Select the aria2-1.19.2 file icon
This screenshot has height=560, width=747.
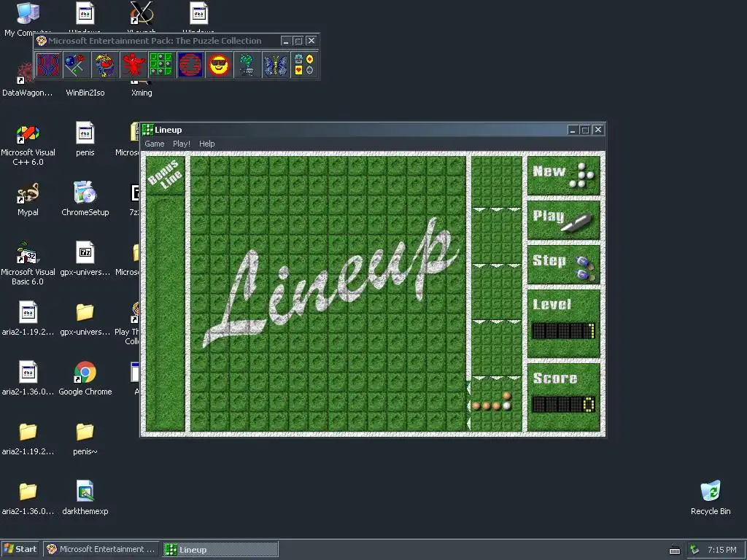pyautogui.click(x=28, y=319)
